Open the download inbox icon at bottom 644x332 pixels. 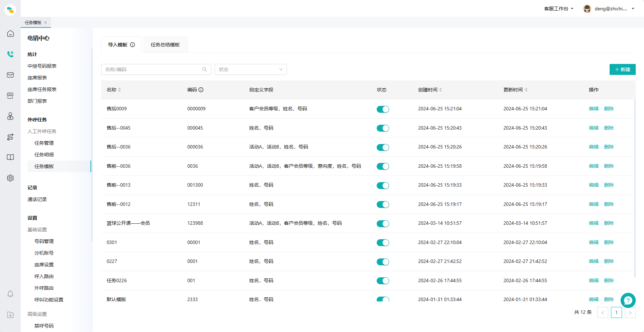tap(10, 315)
